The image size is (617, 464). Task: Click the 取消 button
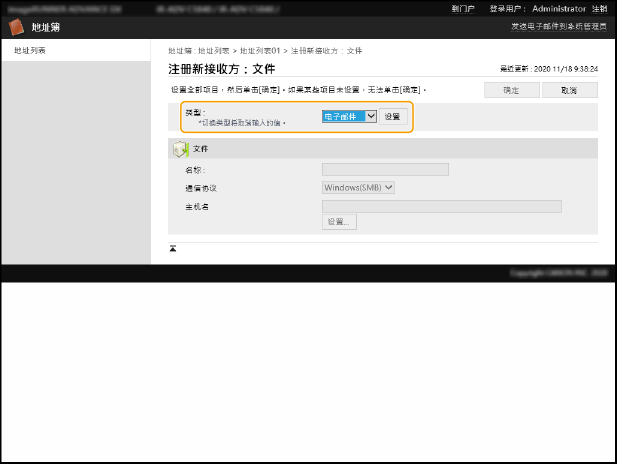pyautogui.click(x=569, y=90)
